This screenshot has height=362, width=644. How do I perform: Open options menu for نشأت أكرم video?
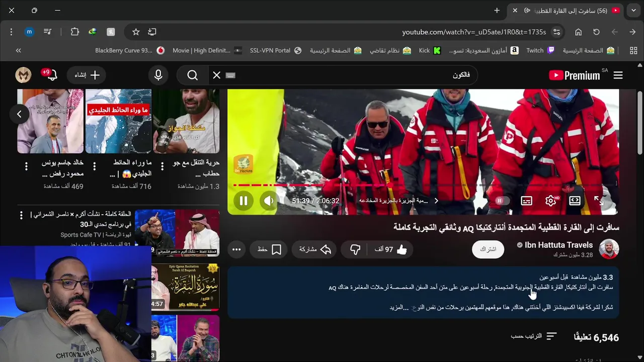coord(21,215)
